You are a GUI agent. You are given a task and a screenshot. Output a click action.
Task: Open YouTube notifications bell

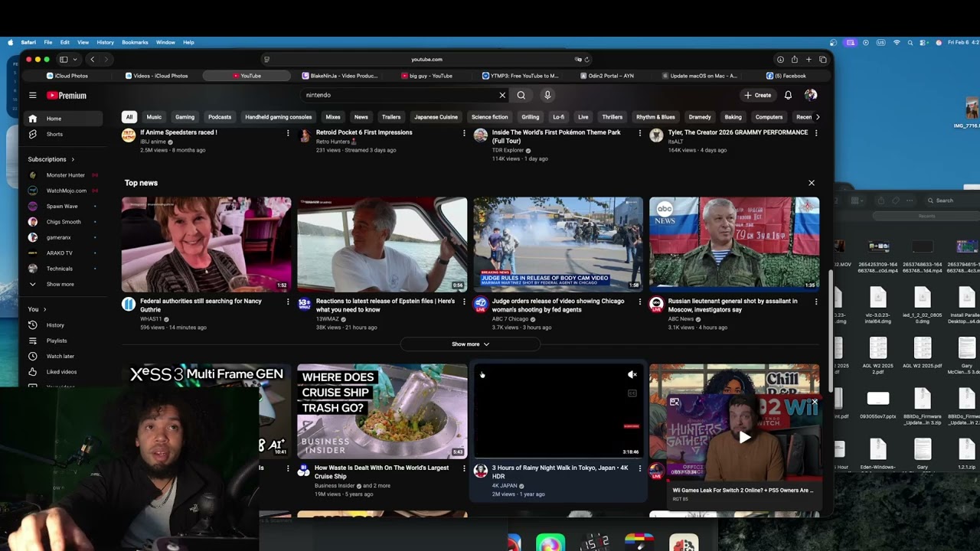[788, 95]
